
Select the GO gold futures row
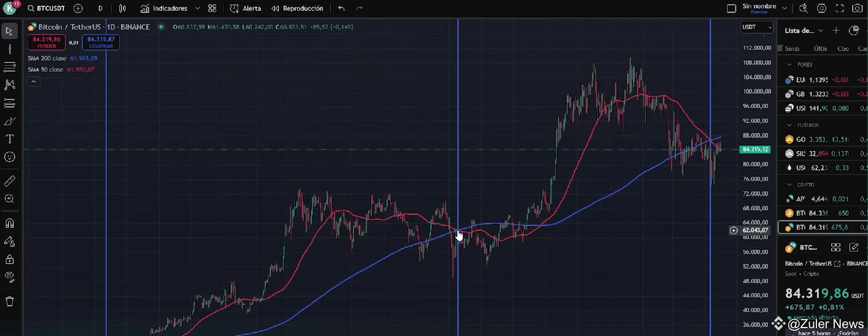823,139
